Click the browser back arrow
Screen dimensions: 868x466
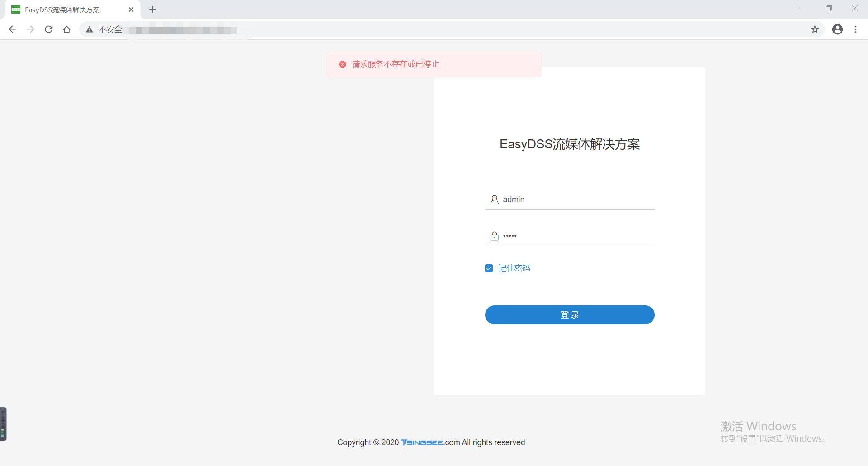click(x=12, y=29)
